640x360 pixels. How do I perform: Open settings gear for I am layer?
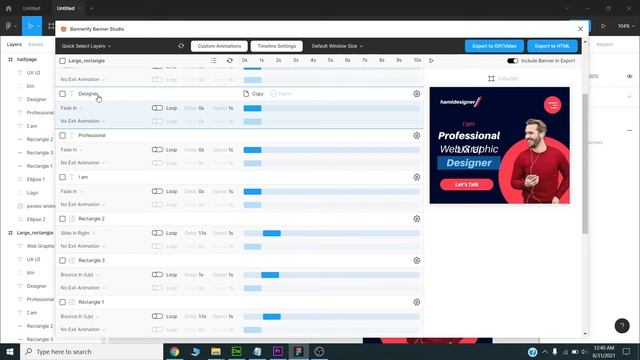pos(416,177)
